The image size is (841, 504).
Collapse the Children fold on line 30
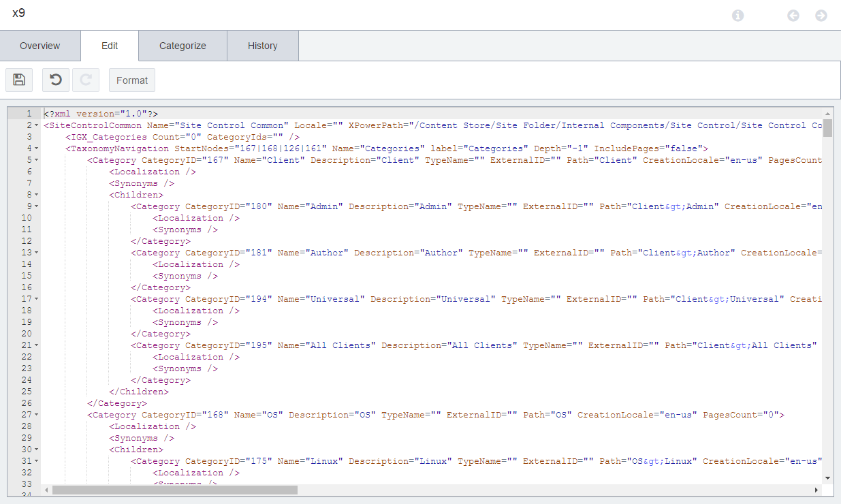tap(36, 450)
